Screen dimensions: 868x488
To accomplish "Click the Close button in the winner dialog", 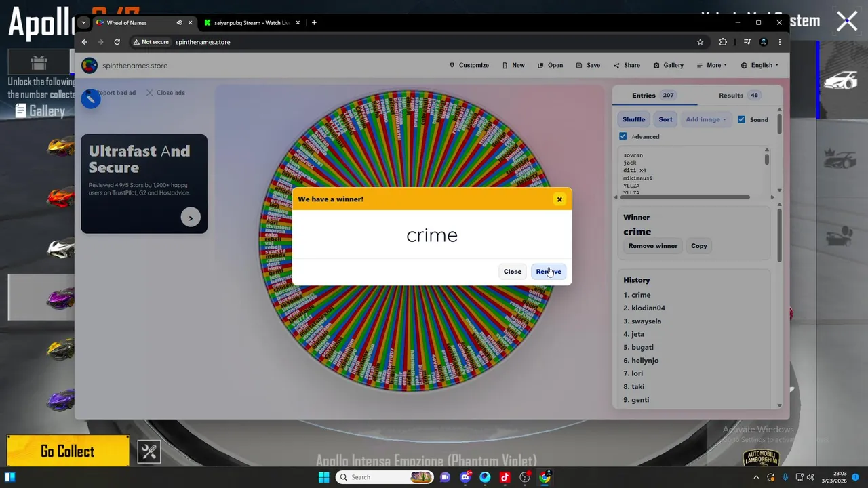I will 513,272.
